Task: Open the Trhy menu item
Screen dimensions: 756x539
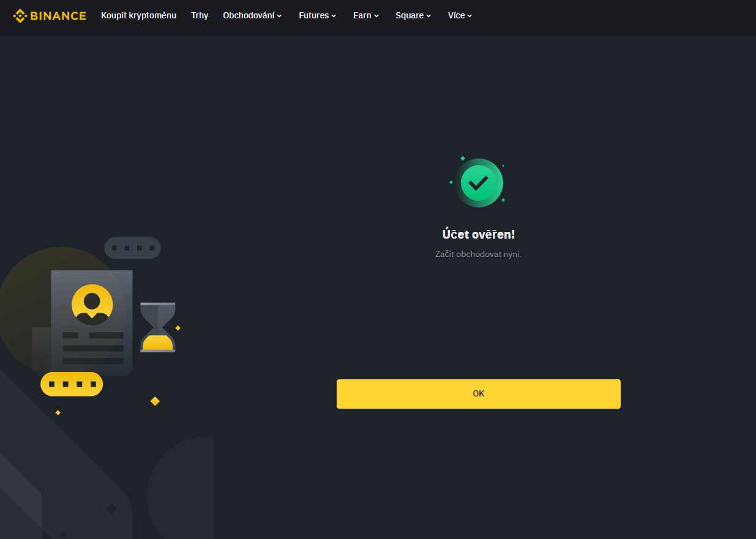Action: coord(199,15)
